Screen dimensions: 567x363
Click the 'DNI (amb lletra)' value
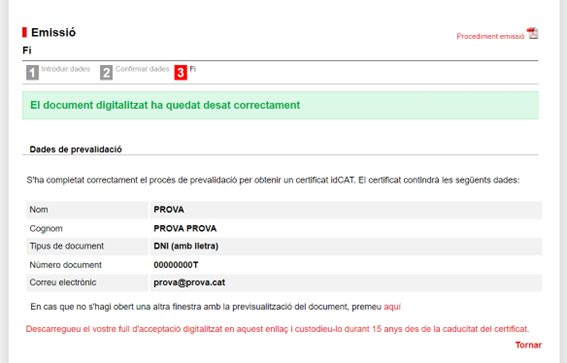pos(186,246)
